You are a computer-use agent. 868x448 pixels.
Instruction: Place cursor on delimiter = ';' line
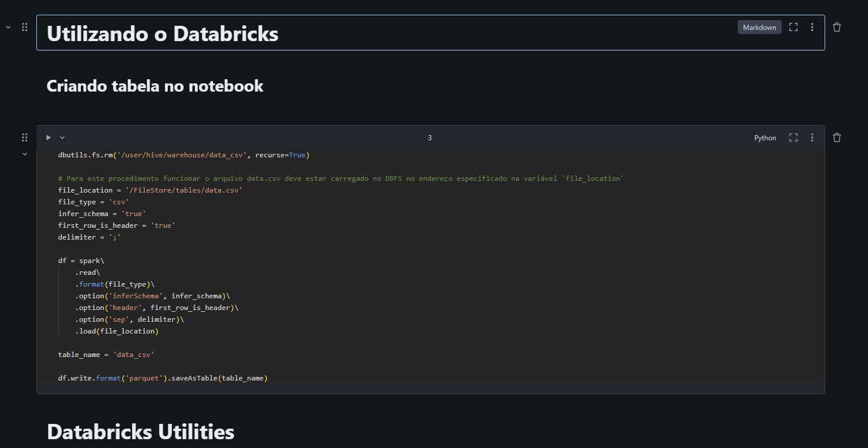click(x=89, y=237)
